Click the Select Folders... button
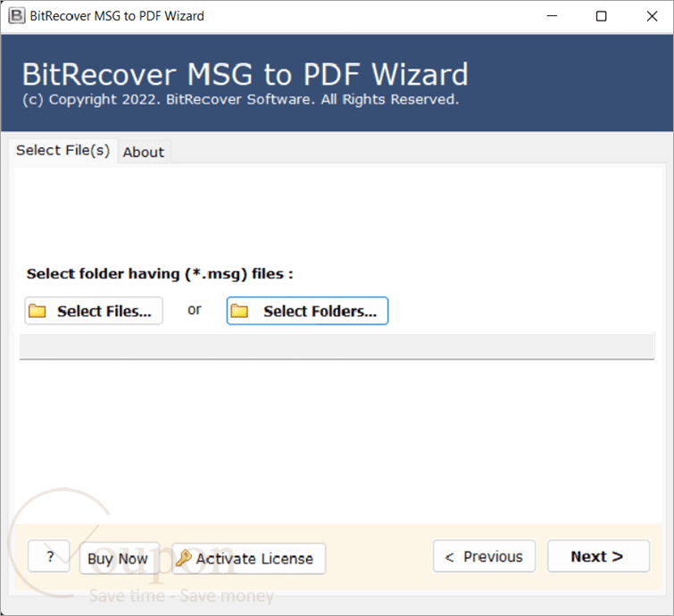 click(307, 311)
